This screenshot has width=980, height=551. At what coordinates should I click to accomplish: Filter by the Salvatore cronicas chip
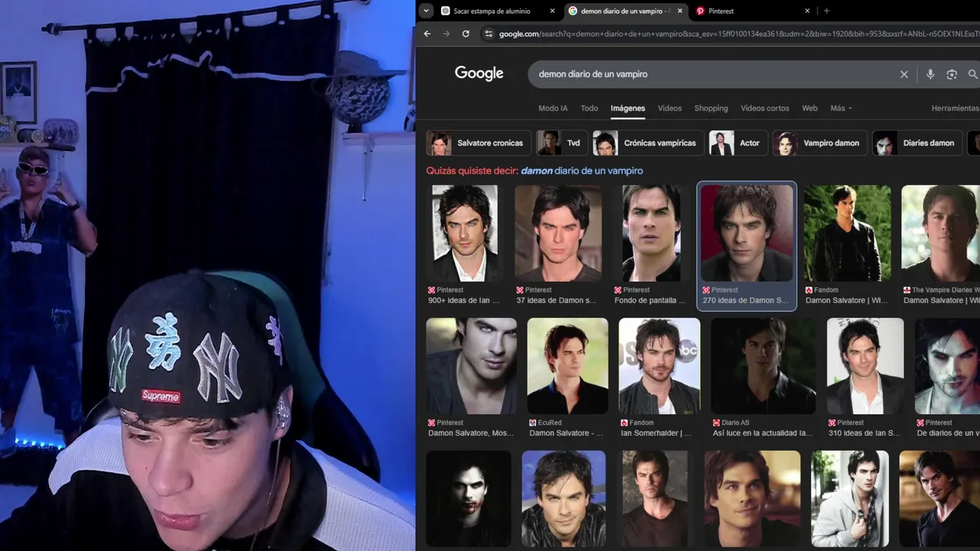pyautogui.click(x=479, y=143)
